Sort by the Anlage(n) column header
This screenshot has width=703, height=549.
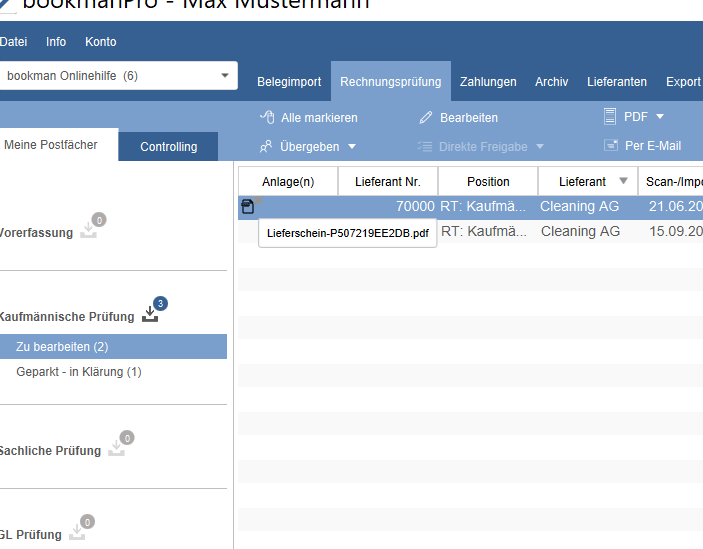tap(288, 182)
